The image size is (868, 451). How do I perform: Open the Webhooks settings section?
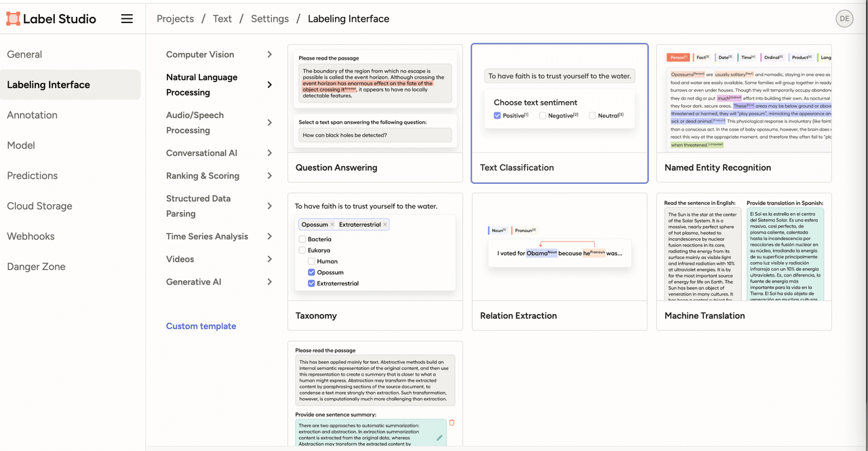(71, 236)
